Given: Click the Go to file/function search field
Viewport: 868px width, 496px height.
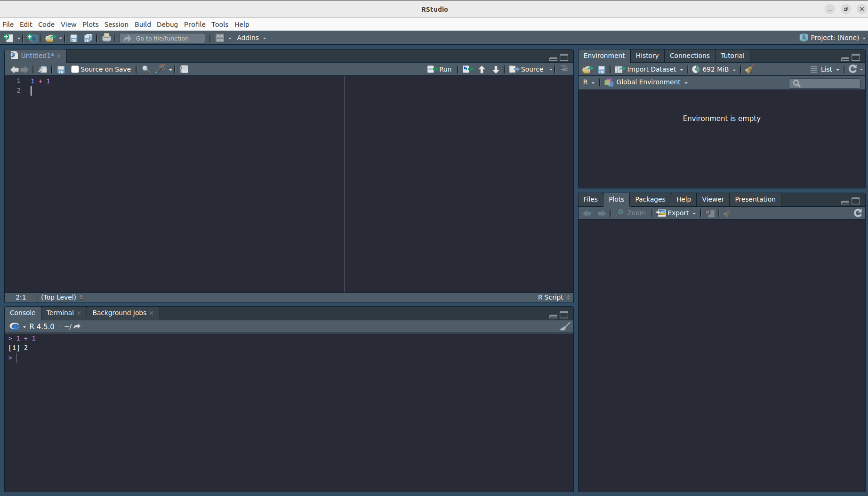Looking at the screenshot, I should (x=162, y=38).
